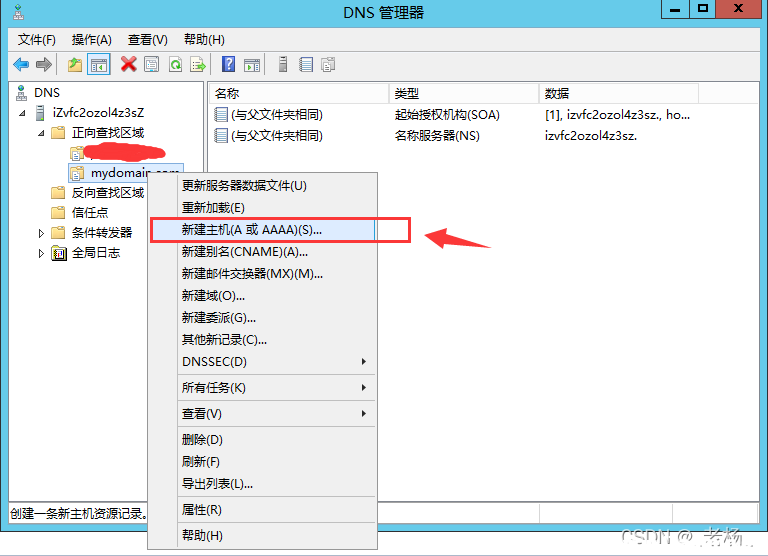This screenshot has width=768, height=556.
Task: Click the last gray toolbar icon
Action: pos(328,64)
